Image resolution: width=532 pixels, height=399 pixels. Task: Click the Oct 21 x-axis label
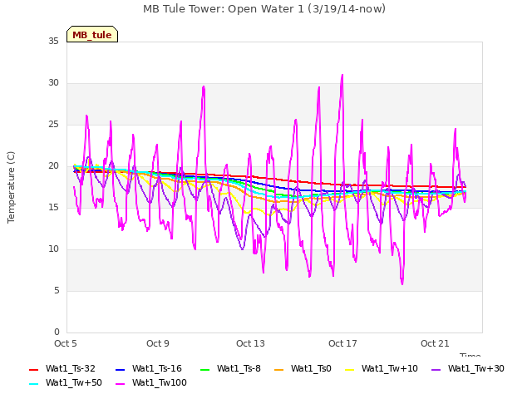[435, 343]
